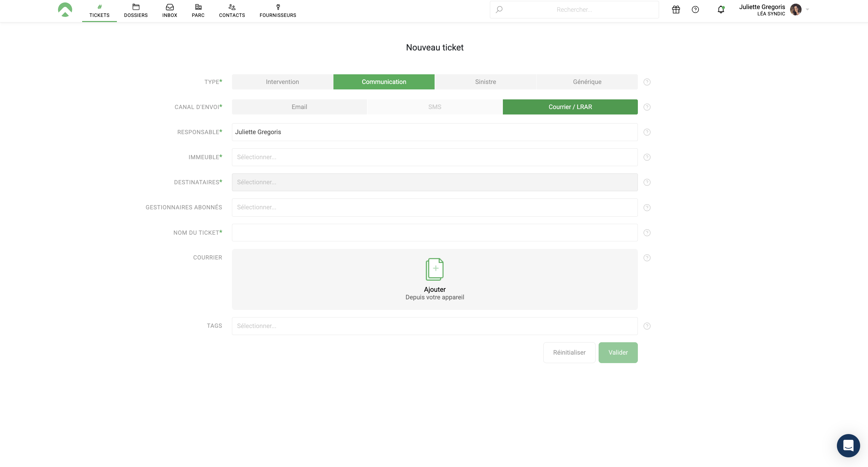This screenshot has height=467, width=868.
Task: Open the Gestionnaires abonnés selector
Action: point(434,207)
